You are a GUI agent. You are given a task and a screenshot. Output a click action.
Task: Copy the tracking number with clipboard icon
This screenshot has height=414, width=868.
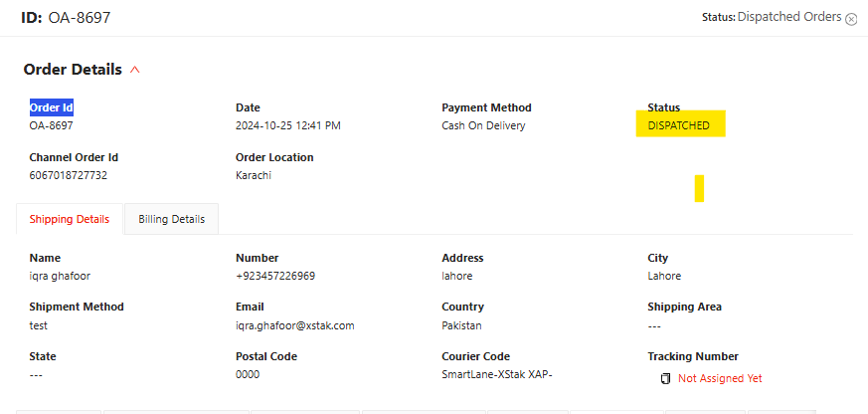(665, 379)
